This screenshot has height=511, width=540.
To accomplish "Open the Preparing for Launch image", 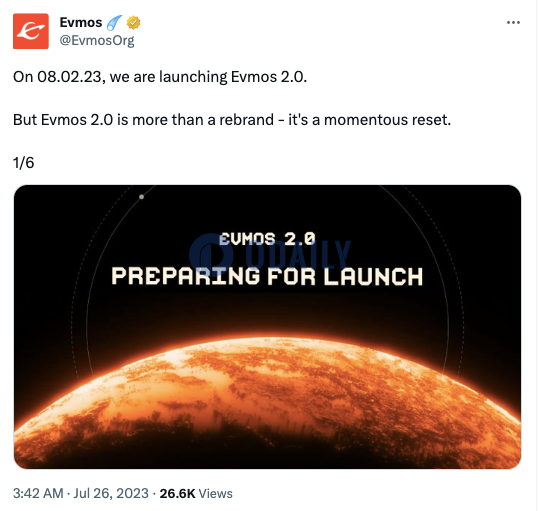I will (x=267, y=327).
